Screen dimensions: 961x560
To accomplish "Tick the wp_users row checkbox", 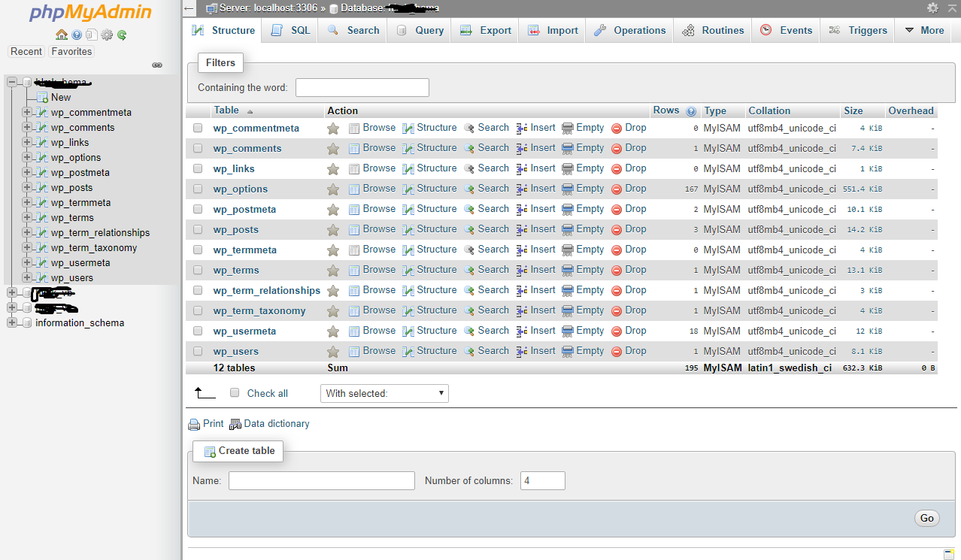I will click(x=198, y=352).
